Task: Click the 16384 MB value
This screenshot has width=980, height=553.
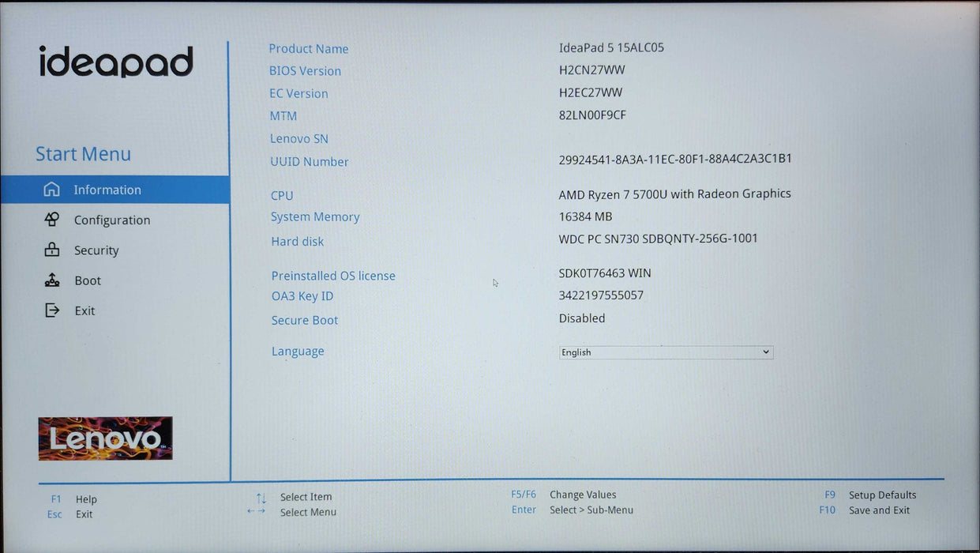Action: (x=585, y=216)
